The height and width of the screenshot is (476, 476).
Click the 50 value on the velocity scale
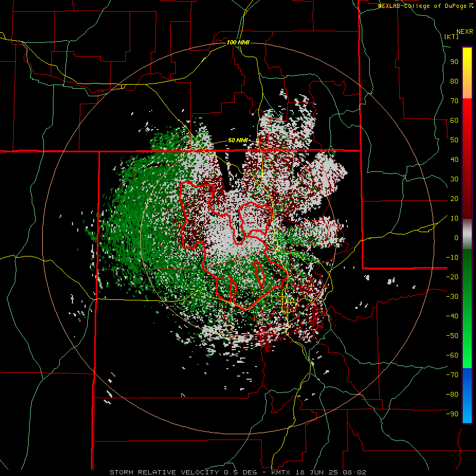454,140
